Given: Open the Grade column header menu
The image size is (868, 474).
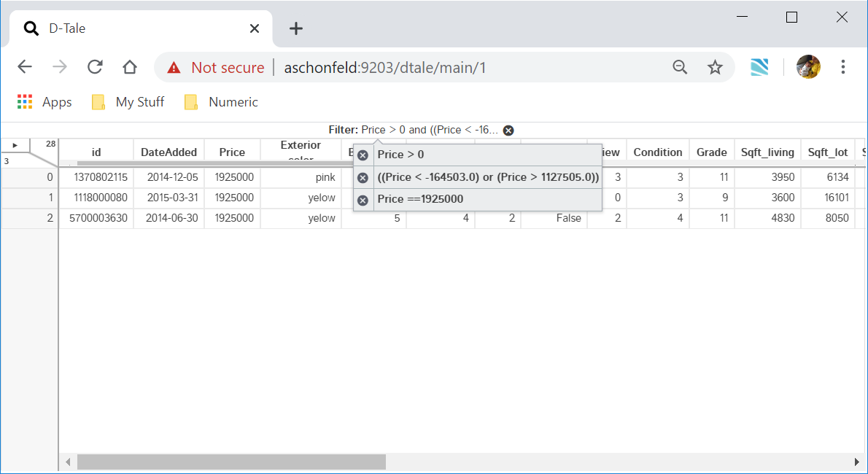Looking at the screenshot, I should pos(711,152).
